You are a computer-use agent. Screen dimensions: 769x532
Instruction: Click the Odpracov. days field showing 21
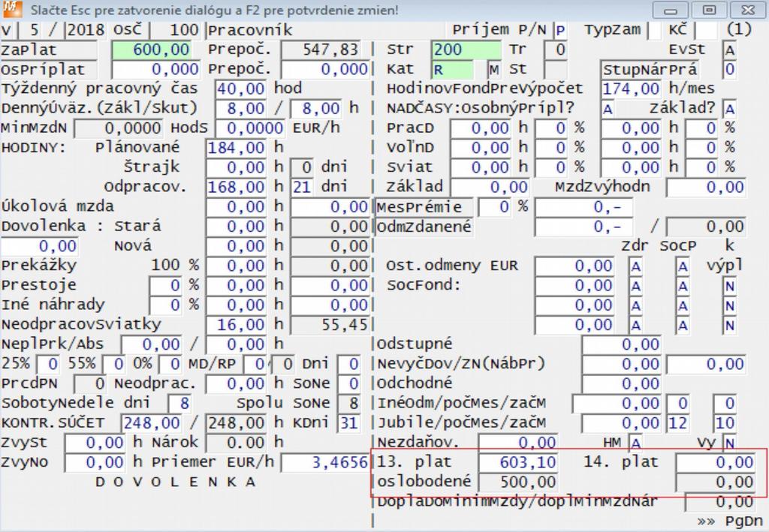(302, 187)
